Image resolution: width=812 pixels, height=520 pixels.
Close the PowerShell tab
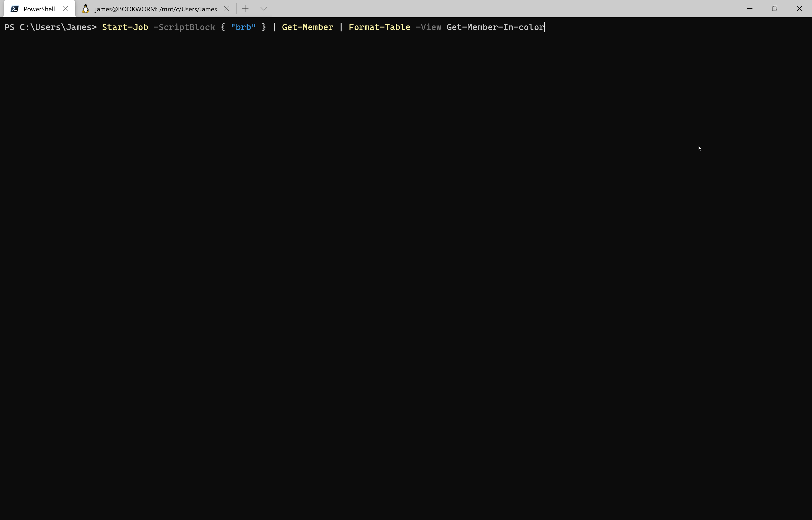pos(66,9)
